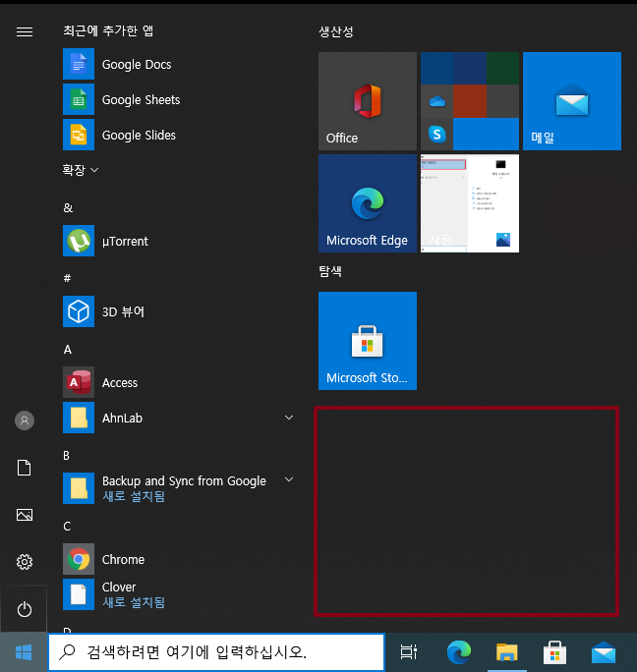The height and width of the screenshot is (672, 637).
Task: Expand recently added apps with 확장
Action: tap(81, 170)
